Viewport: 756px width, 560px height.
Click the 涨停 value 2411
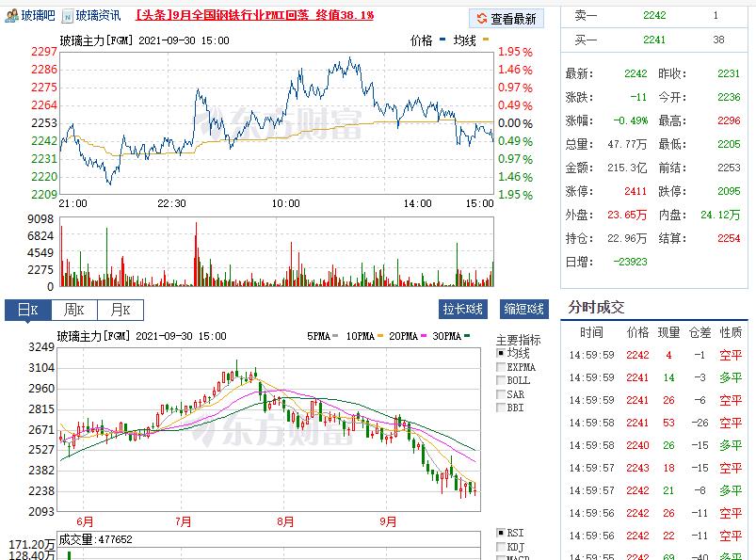(635, 191)
